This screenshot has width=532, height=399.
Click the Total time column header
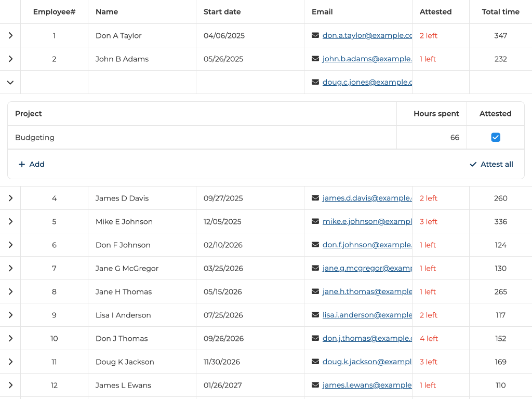500,11
